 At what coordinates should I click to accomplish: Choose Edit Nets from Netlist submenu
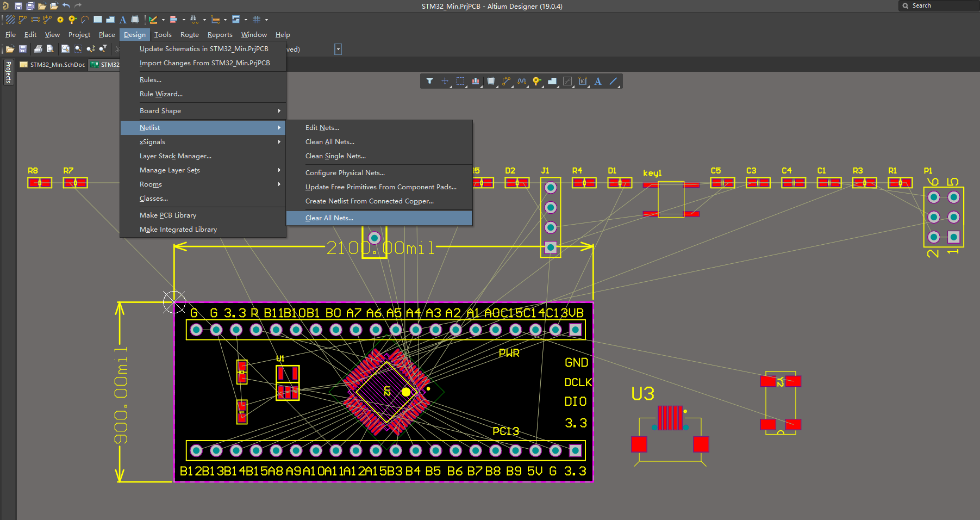[379, 127]
